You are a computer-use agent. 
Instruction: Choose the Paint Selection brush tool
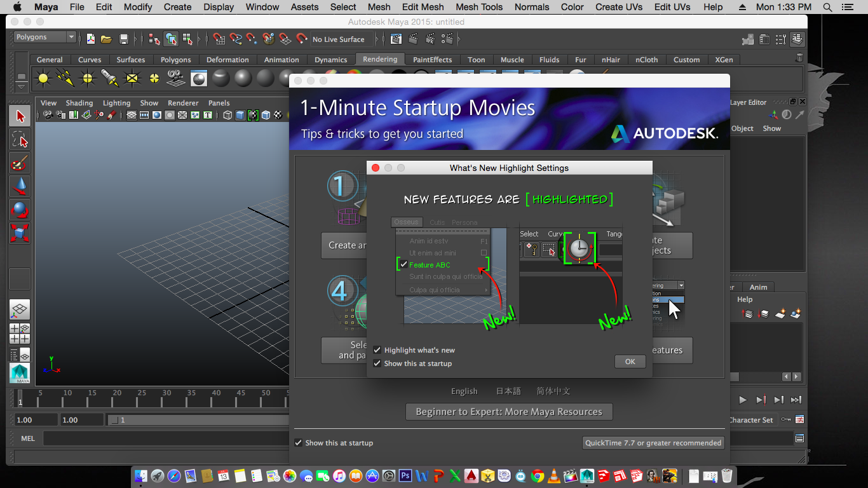(x=20, y=163)
